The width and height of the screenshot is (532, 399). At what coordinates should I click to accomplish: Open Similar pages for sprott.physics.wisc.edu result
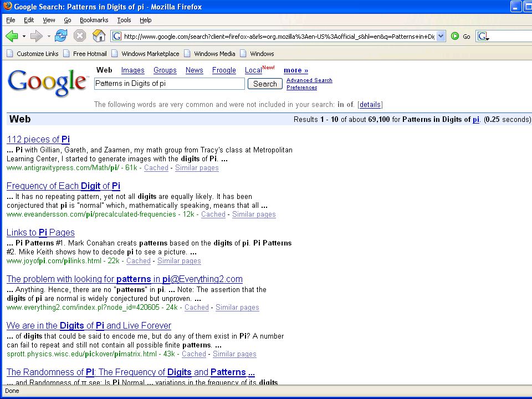234,354
